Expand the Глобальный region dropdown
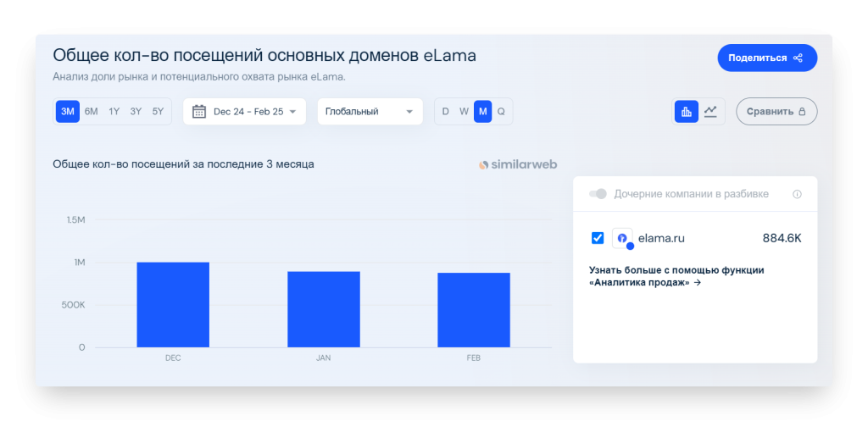Viewport: 868px width, 421px height. point(370,111)
